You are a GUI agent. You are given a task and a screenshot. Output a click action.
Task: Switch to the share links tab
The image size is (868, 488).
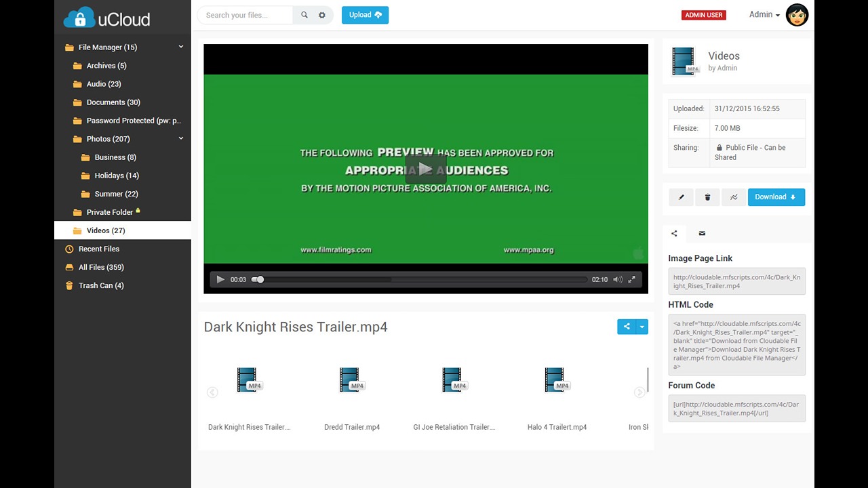(x=674, y=233)
